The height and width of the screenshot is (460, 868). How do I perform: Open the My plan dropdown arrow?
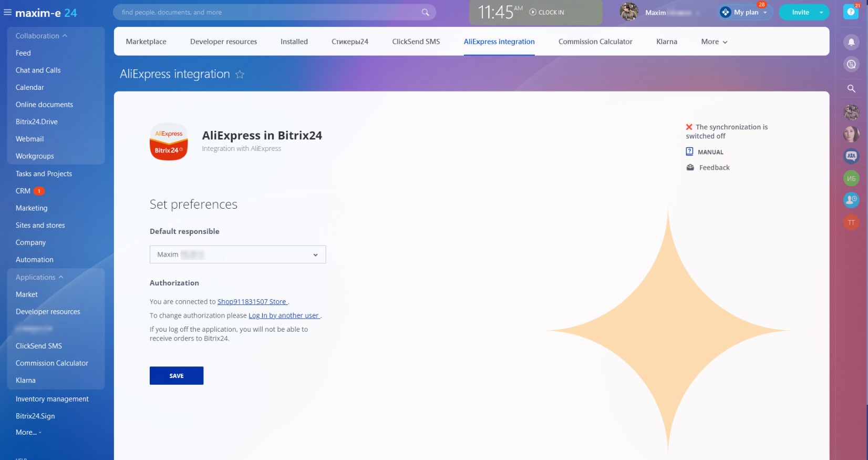765,12
